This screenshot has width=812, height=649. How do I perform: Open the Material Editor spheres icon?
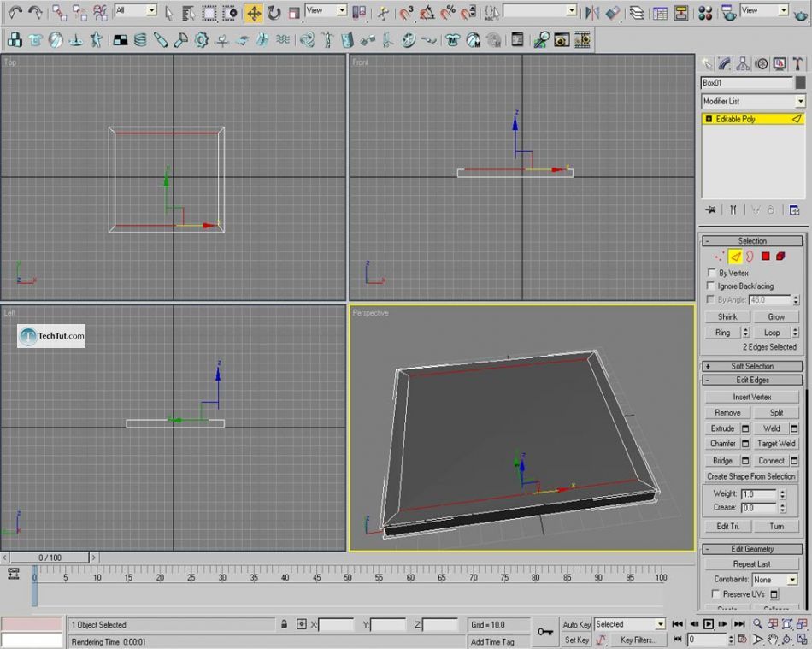pos(705,13)
